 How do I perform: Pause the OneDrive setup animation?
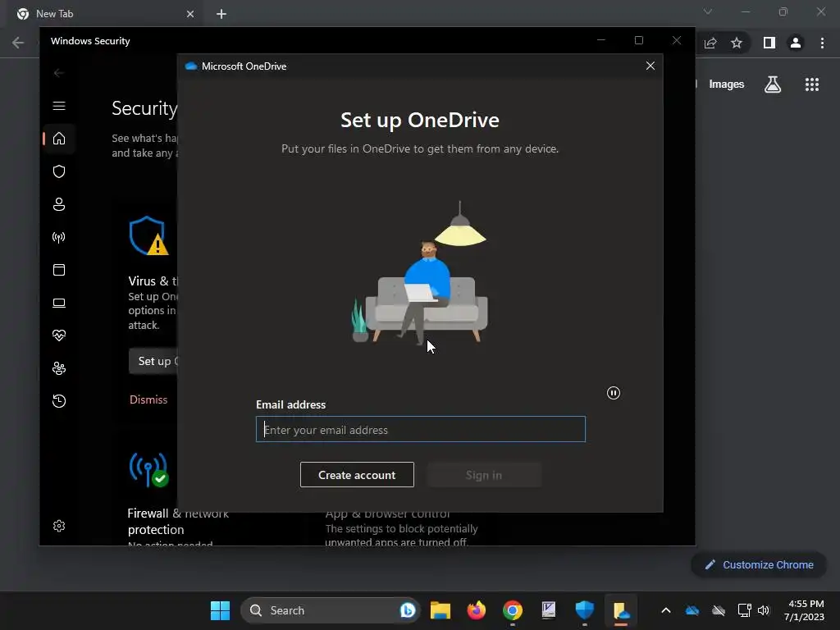point(614,393)
